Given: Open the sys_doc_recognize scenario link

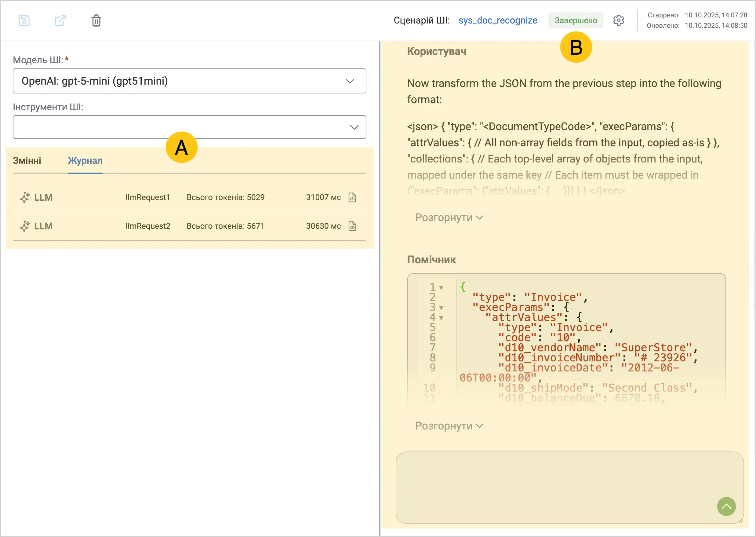Looking at the screenshot, I should [498, 20].
